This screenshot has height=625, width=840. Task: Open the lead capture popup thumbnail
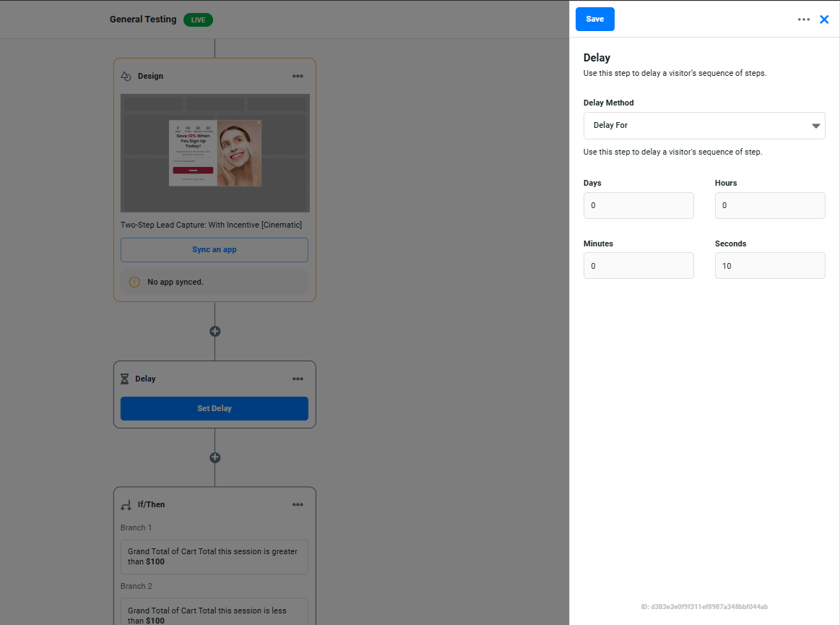coord(215,153)
